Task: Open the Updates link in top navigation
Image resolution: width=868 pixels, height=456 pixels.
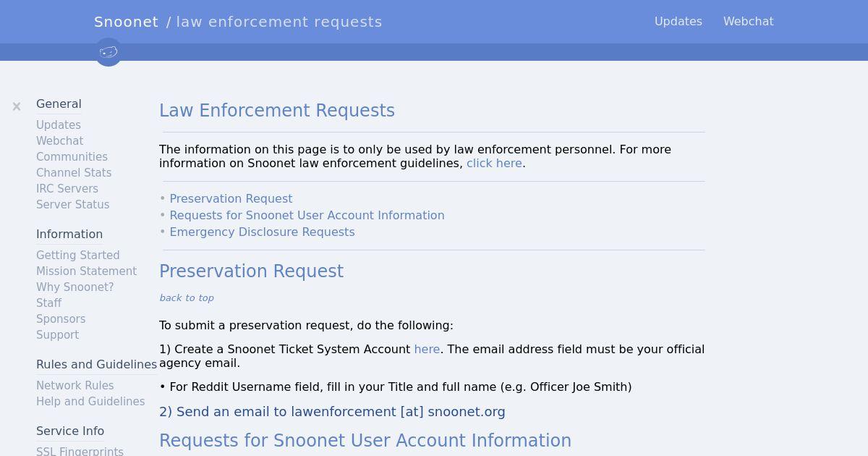Action: (x=678, y=22)
